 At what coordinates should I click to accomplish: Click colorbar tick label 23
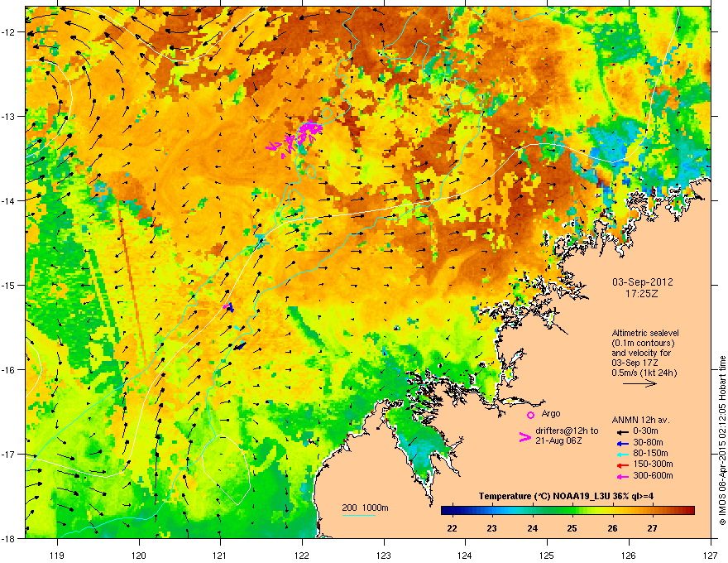click(491, 528)
